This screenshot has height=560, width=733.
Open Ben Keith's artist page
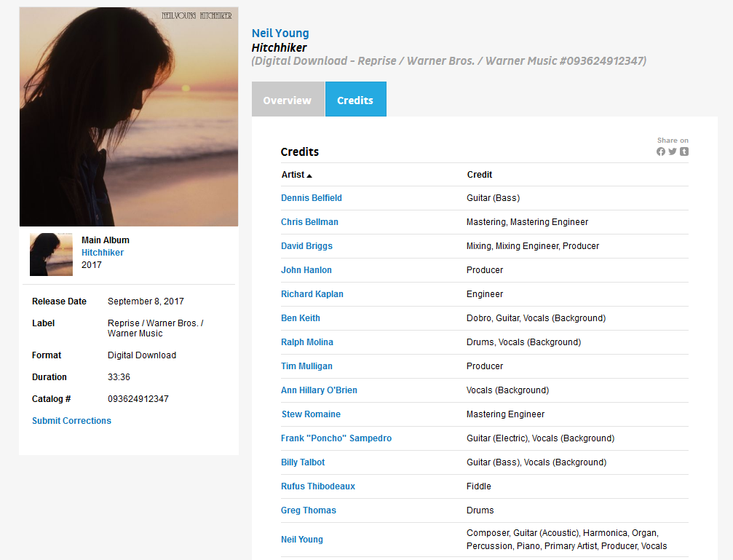[x=301, y=318]
